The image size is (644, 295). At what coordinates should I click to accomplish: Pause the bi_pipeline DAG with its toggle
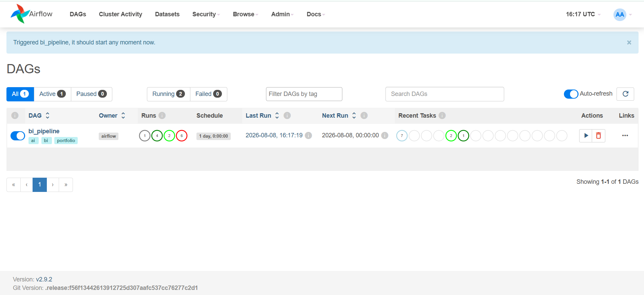[x=18, y=136]
